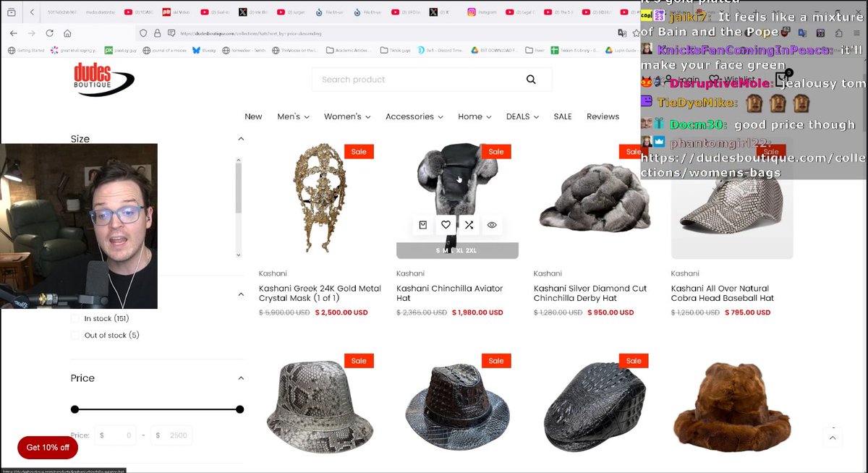
Task: Click the maximum price input showing 2500
Action: tap(171, 435)
